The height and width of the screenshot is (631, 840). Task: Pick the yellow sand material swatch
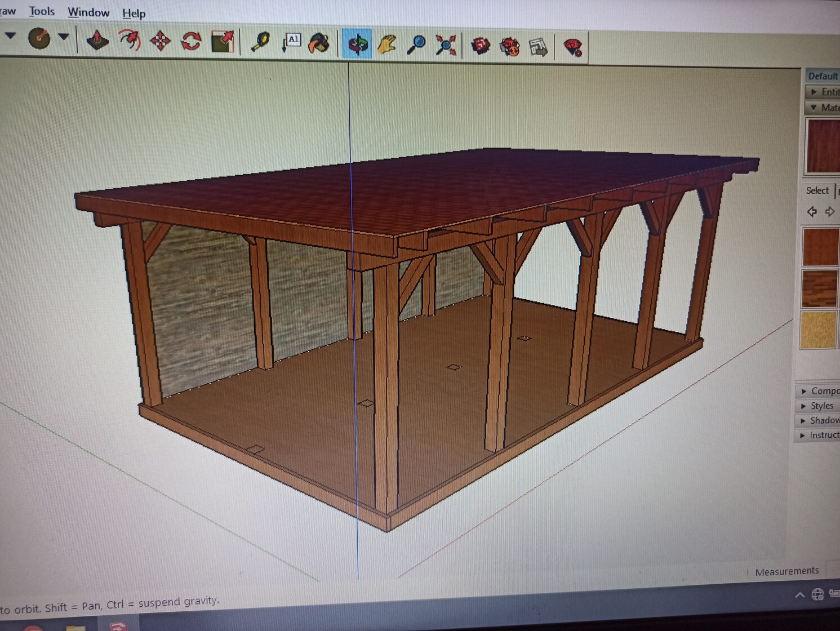click(x=818, y=330)
